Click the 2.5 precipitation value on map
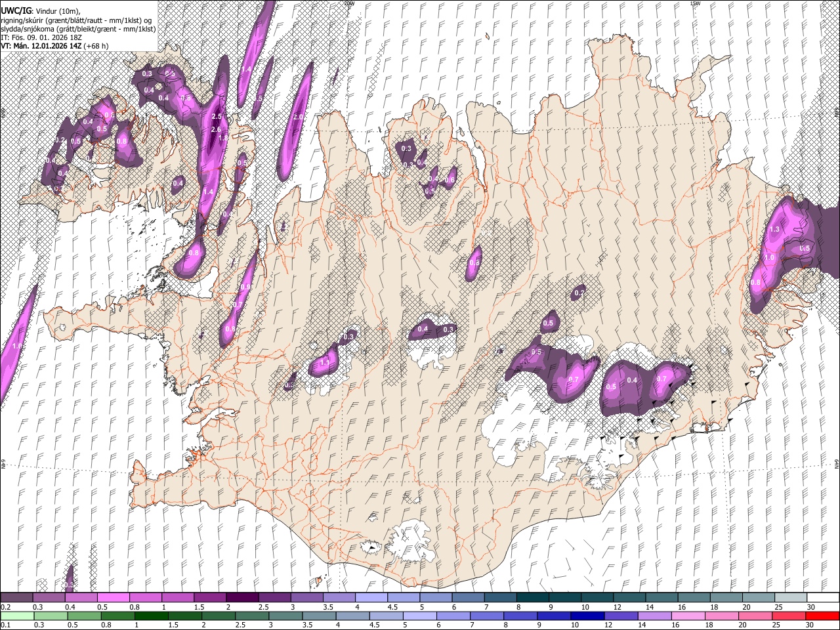 click(217, 117)
